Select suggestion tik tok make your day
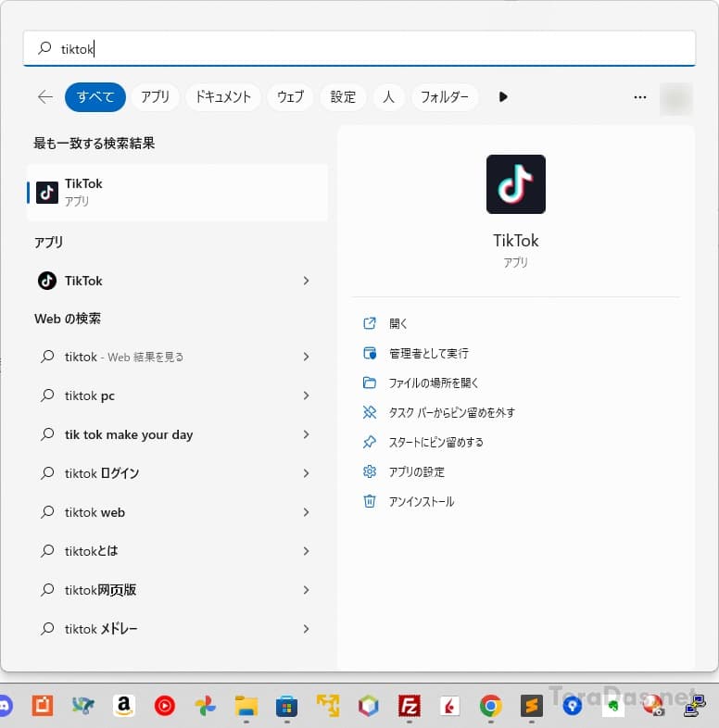Viewport: 719px width, 728px height. point(129,434)
